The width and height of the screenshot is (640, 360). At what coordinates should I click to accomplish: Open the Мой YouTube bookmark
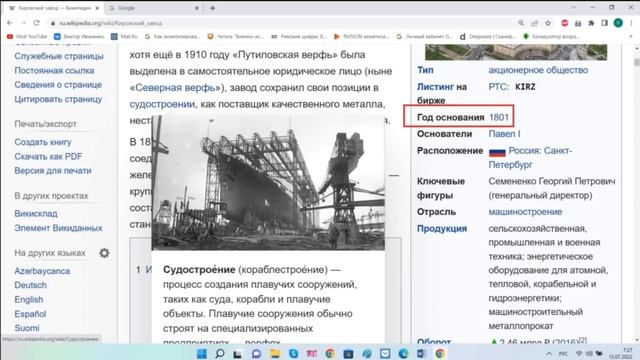click(x=27, y=36)
